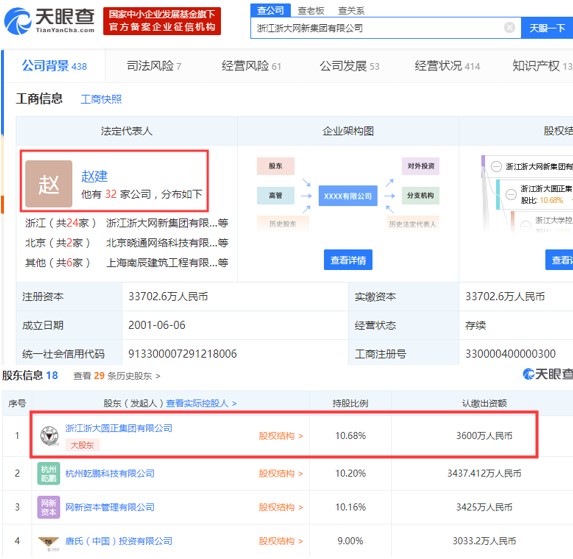
Task: Open 查看实际控股人 link
Action: click(201, 403)
